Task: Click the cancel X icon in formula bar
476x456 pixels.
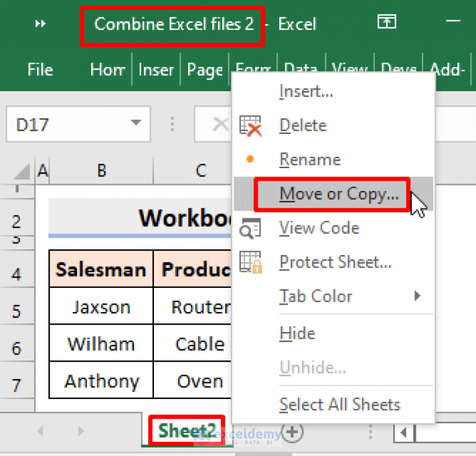Action: click(x=220, y=124)
